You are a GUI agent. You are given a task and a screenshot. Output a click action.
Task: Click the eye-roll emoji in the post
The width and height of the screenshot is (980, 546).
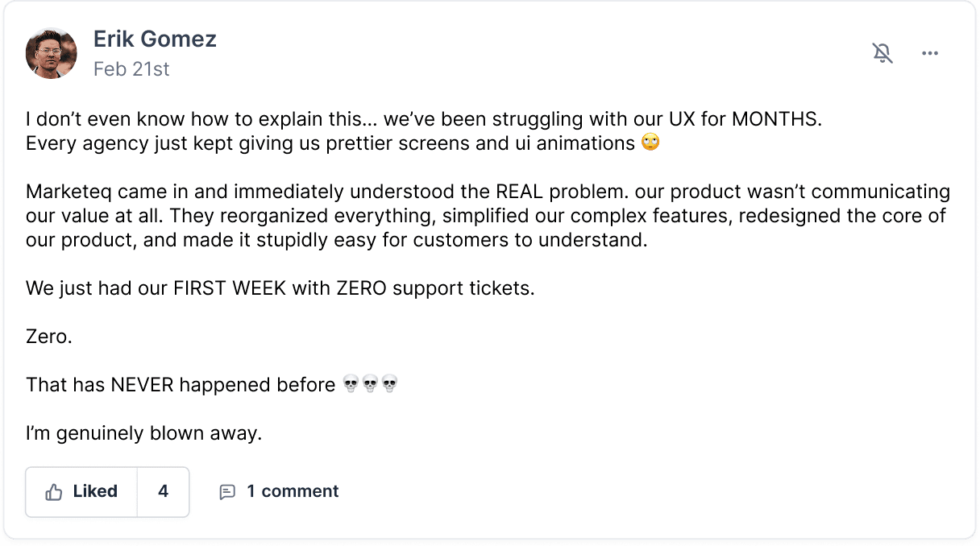pyautogui.click(x=650, y=143)
